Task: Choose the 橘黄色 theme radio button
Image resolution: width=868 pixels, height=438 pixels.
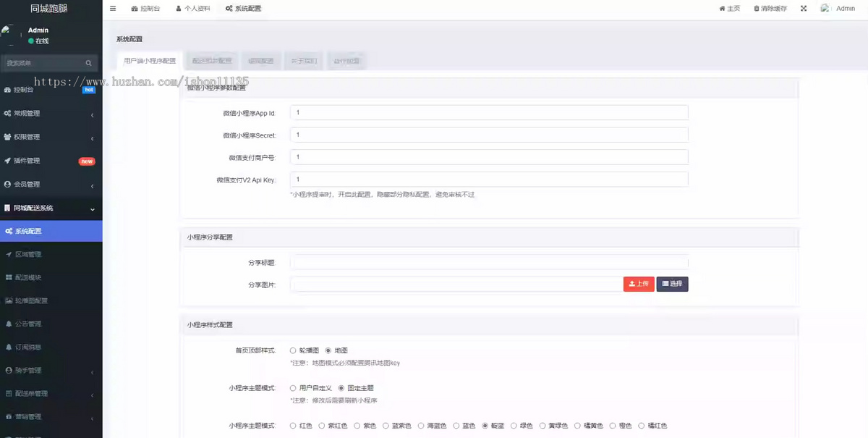Action: 577,426
